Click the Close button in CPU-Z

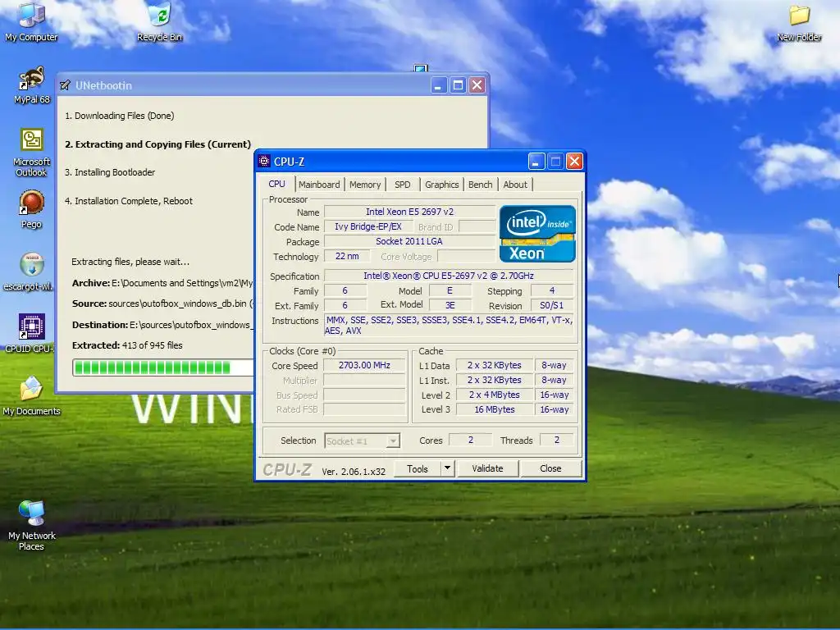pyautogui.click(x=550, y=468)
